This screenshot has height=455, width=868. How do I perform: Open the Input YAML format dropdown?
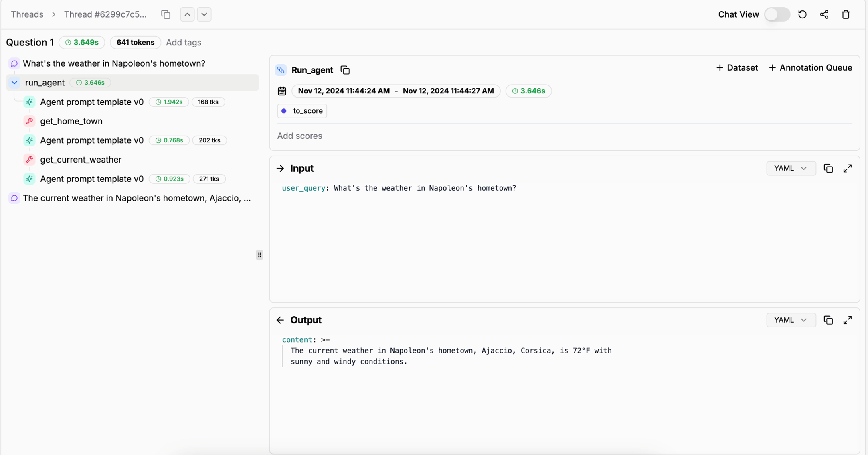click(x=791, y=169)
